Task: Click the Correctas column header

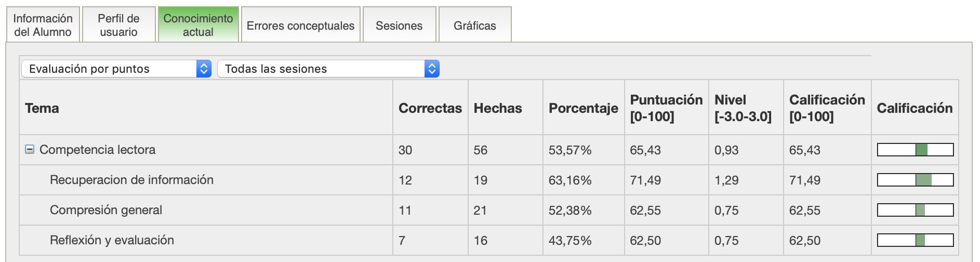Action: click(430, 108)
